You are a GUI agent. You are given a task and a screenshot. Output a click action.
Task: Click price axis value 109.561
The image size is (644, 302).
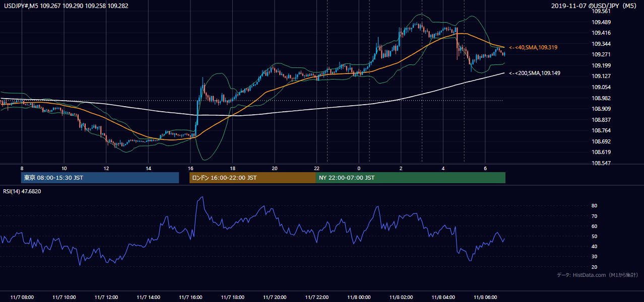[601, 12]
